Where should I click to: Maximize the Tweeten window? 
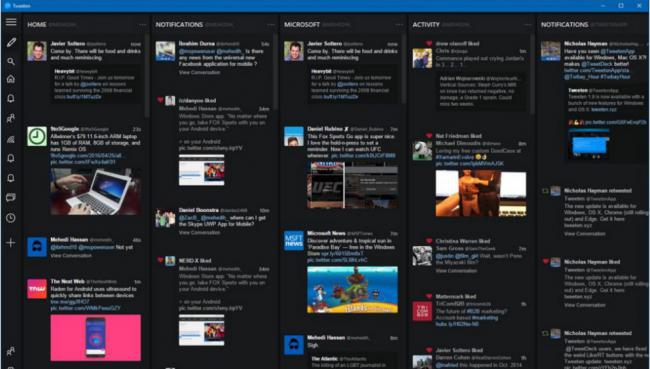[621, 5]
